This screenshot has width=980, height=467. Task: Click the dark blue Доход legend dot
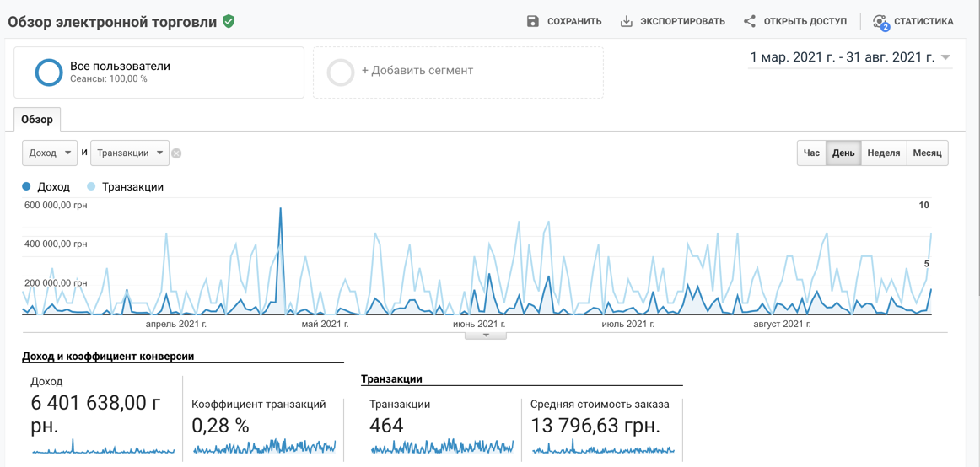[x=26, y=186]
